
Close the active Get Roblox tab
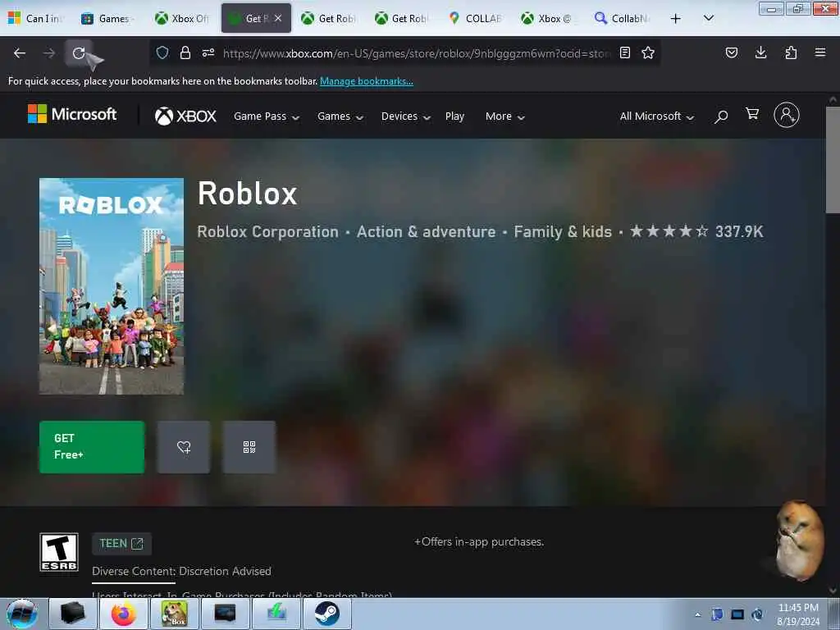[278, 18]
